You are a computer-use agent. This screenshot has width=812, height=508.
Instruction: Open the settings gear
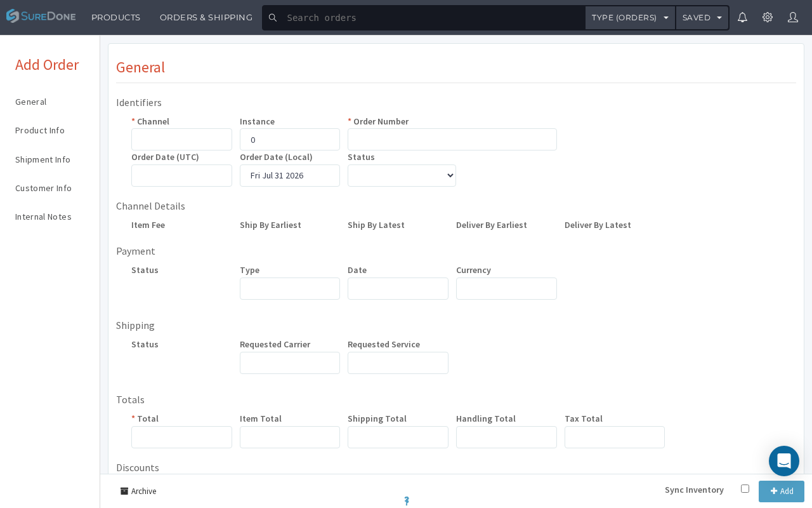(768, 17)
